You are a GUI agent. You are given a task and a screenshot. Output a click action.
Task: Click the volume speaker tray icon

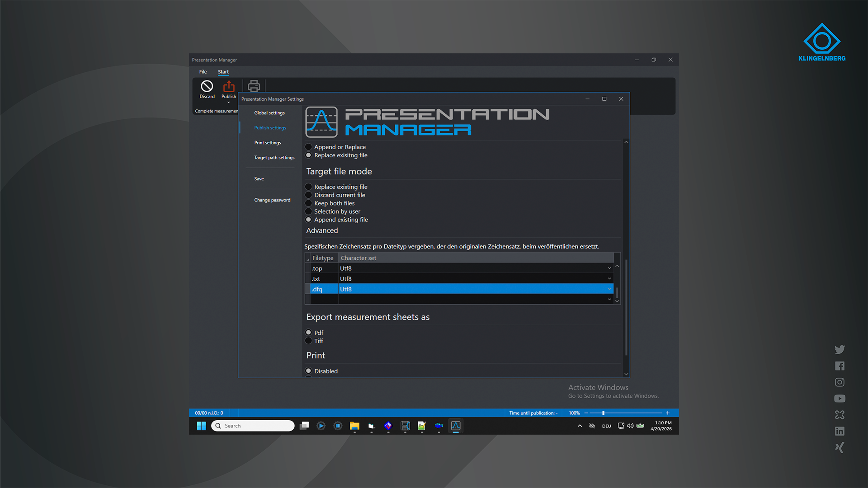630,426
